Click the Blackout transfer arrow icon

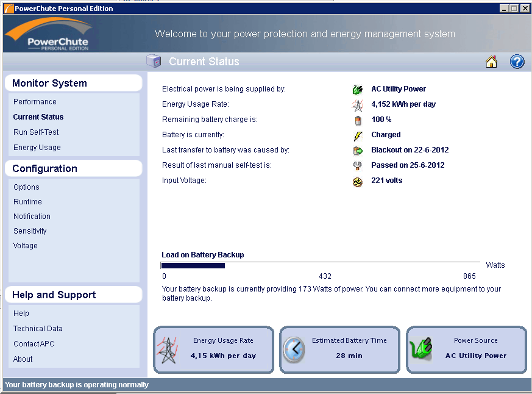pos(358,151)
